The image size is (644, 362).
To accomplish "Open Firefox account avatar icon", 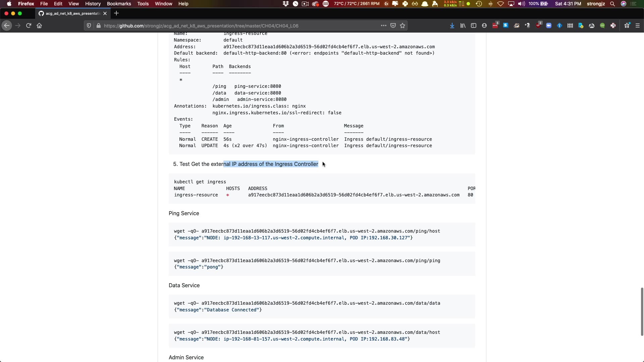I will (x=484, y=25).
